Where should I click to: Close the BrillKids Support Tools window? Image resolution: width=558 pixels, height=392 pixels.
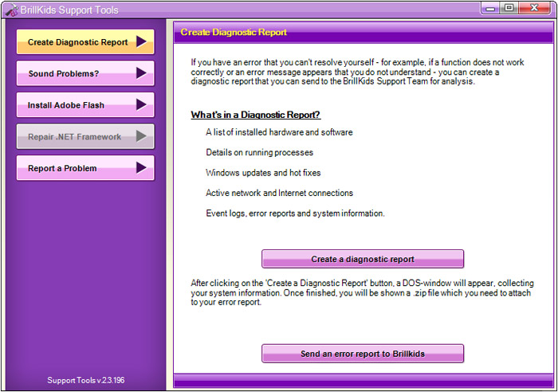tap(534, 8)
